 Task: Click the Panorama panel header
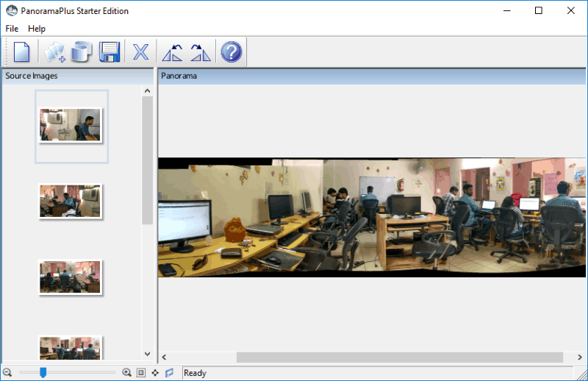tap(372, 76)
